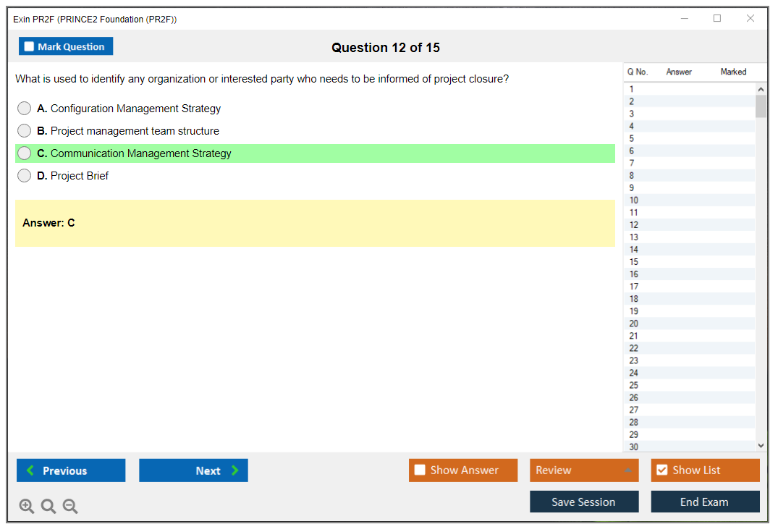
Task: Click the Marked column header
Action: 733,72
